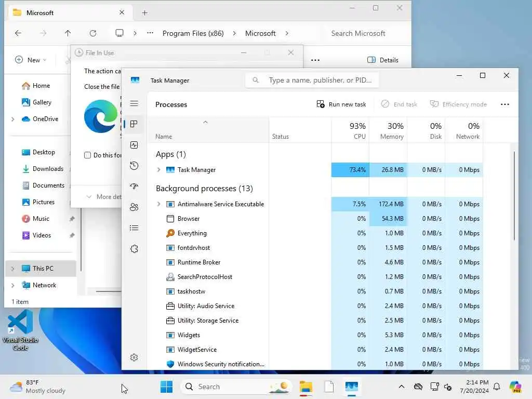532x399 pixels.
Task: Click the Task Manager vertical scrollbar
Action: pyautogui.click(x=514, y=196)
